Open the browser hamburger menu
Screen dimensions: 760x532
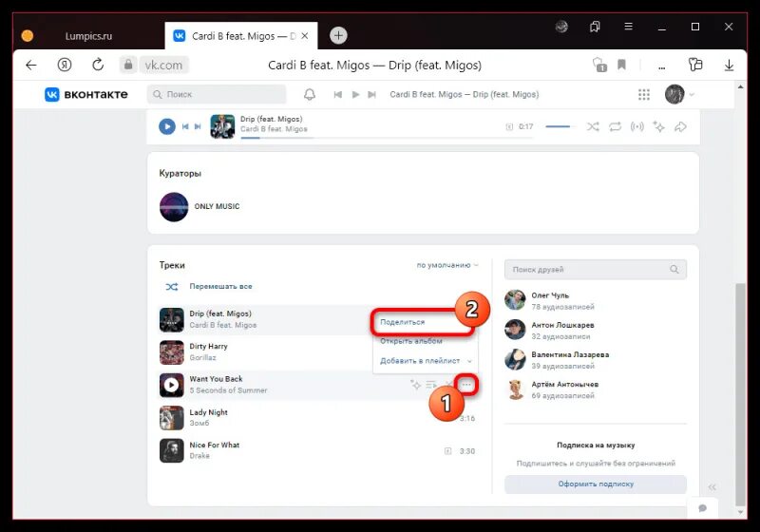628,27
